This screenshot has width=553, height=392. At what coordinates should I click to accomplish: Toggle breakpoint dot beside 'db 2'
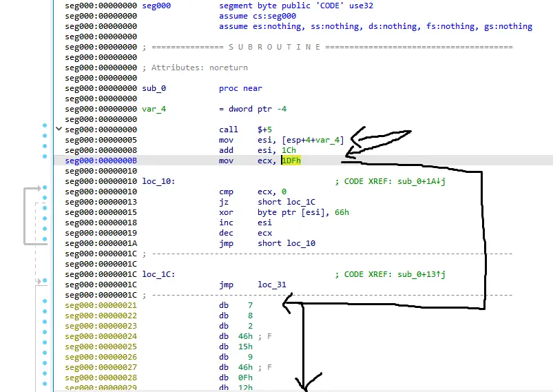click(45, 322)
